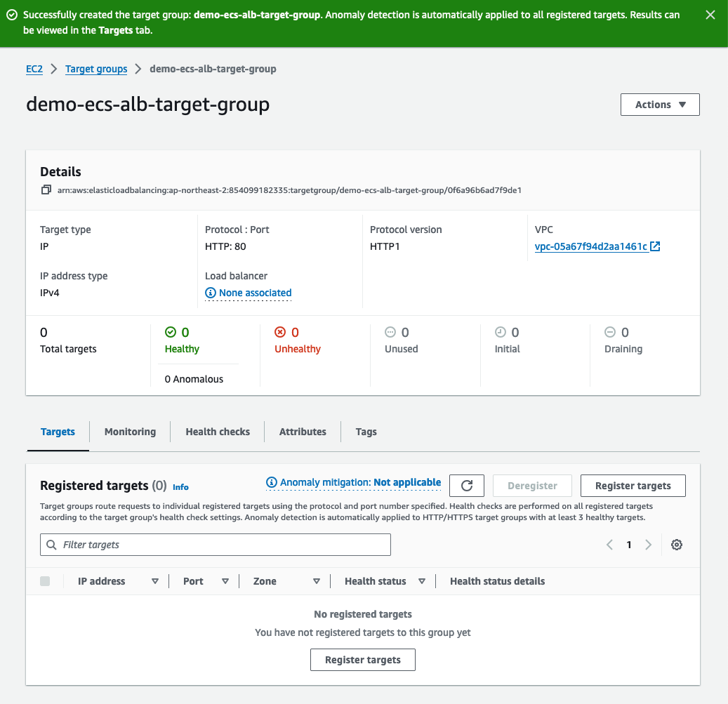Copy the target group ARN icon
This screenshot has width=728, height=704.
(x=46, y=190)
